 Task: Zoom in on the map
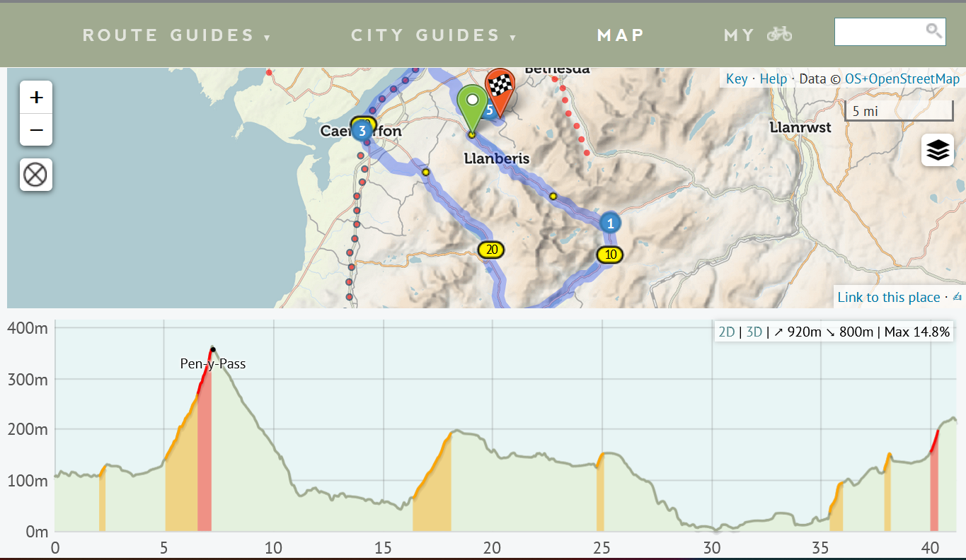click(x=36, y=98)
